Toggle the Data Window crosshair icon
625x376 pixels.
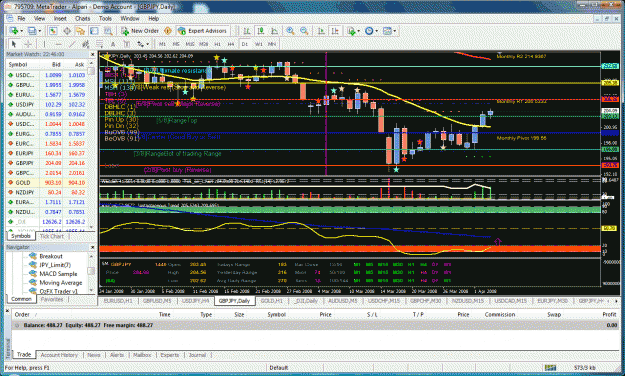67,31
